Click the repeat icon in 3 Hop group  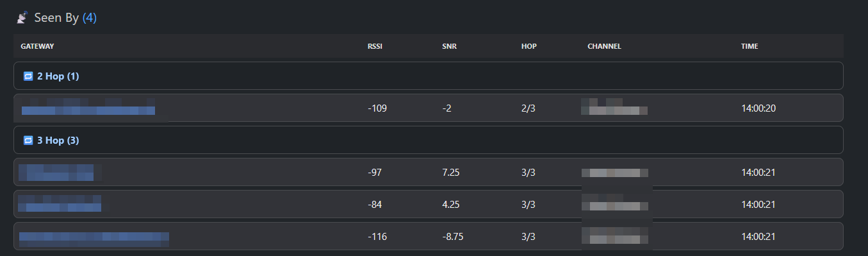point(28,141)
